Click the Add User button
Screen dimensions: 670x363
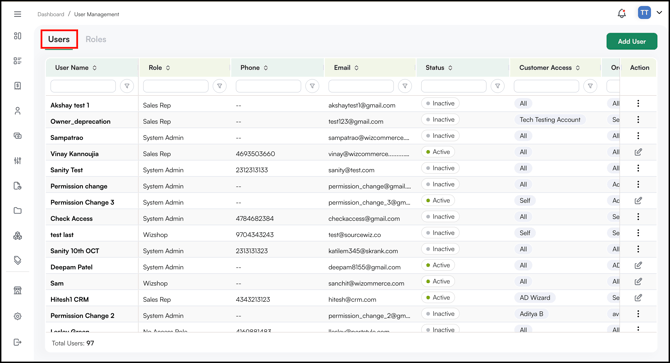click(632, 41)
